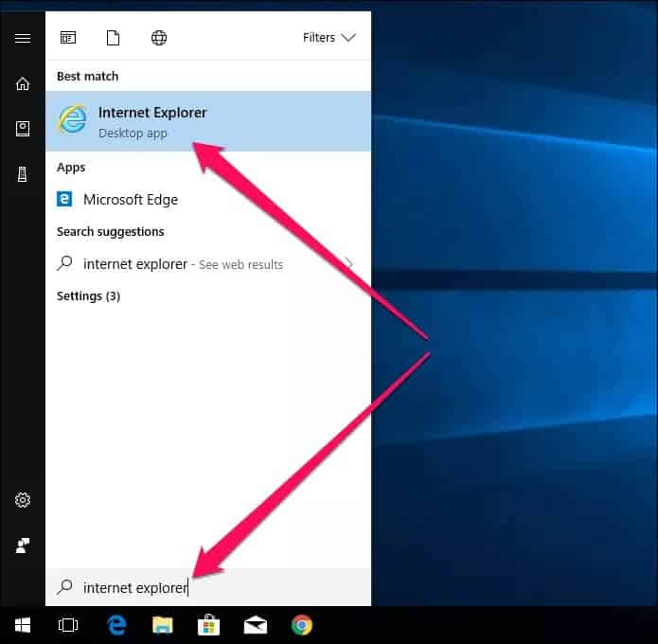Open the Notebook icon in sidebar

pyautogui.click(x=23, y=129)
